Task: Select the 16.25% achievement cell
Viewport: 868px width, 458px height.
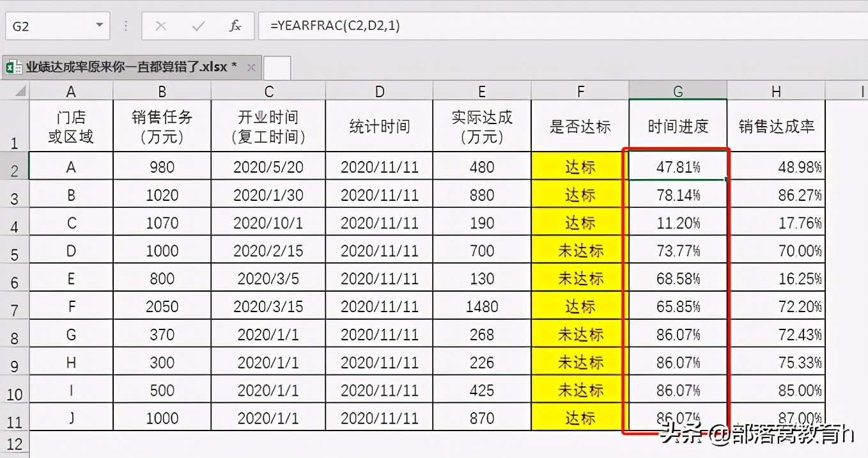Action: click(x=776, y=278)
